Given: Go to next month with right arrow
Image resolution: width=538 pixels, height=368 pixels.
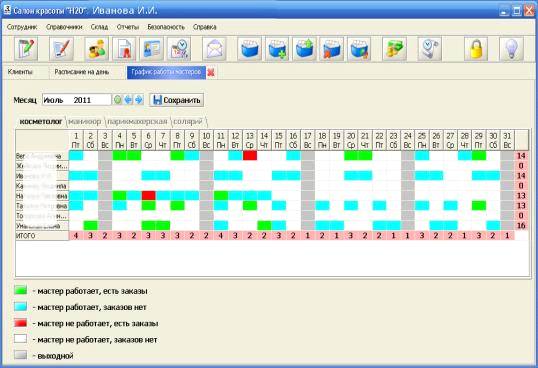Looking at the screenshot, I should coord(139,100).
